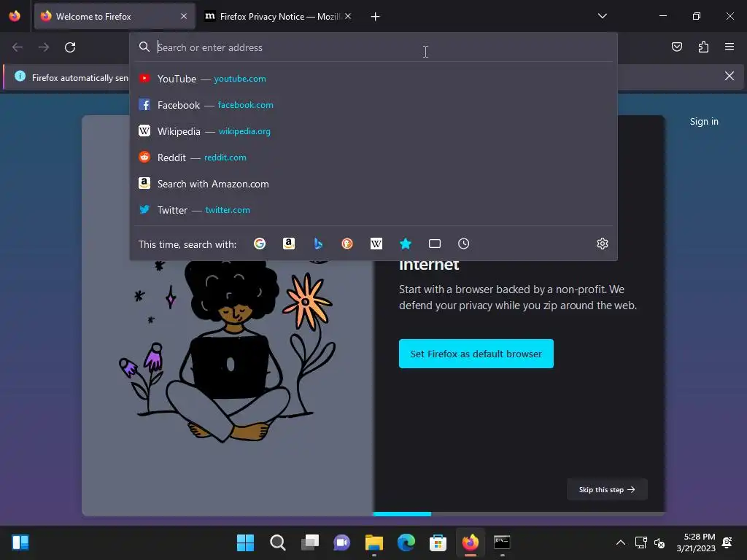Search this time with Wikipedia icon
Screen dimensions: 747x560
pos(376,244)
